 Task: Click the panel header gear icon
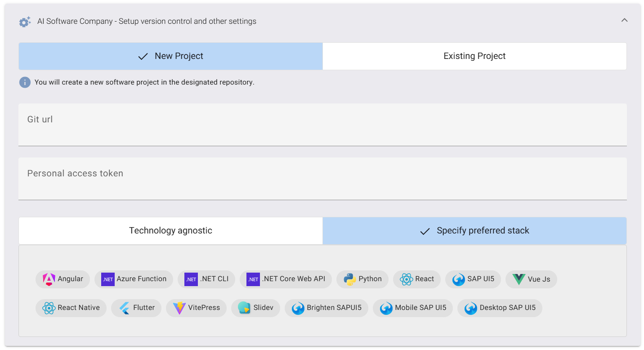[x=25, y=22]
